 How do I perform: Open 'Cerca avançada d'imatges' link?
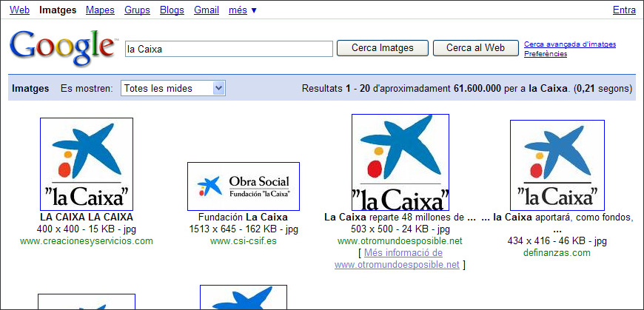tap(570, 44)
